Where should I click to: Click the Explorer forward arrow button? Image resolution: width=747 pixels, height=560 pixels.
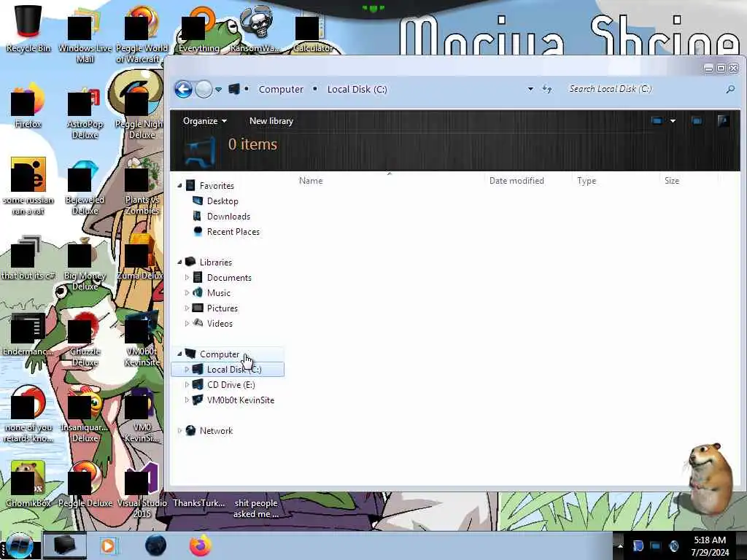(204, 89)
